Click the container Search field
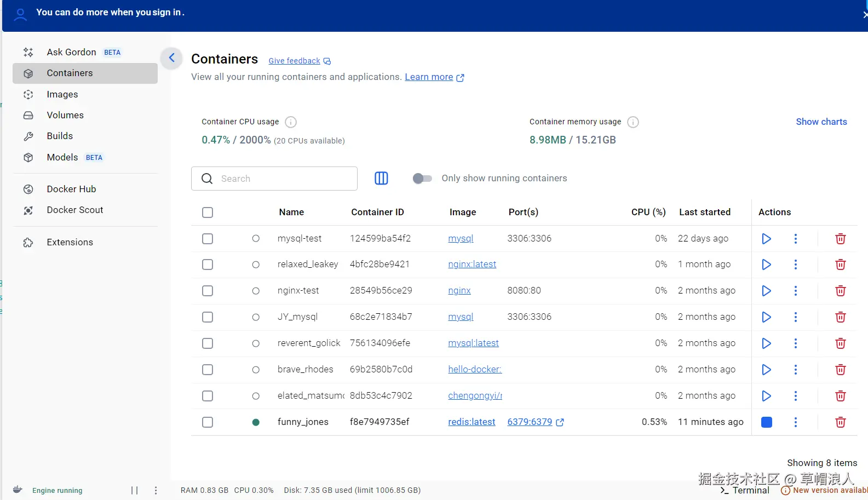The width and height of the screenshot is (868, 500). pos(274,179)
